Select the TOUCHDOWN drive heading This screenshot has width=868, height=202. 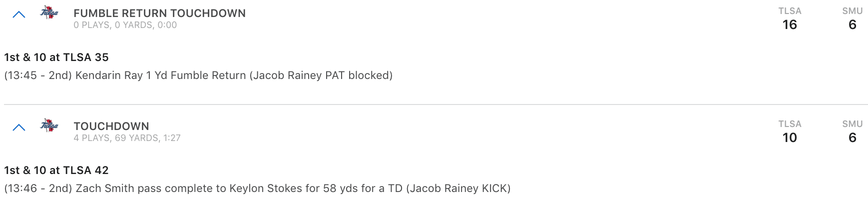[x=111, y=126]
